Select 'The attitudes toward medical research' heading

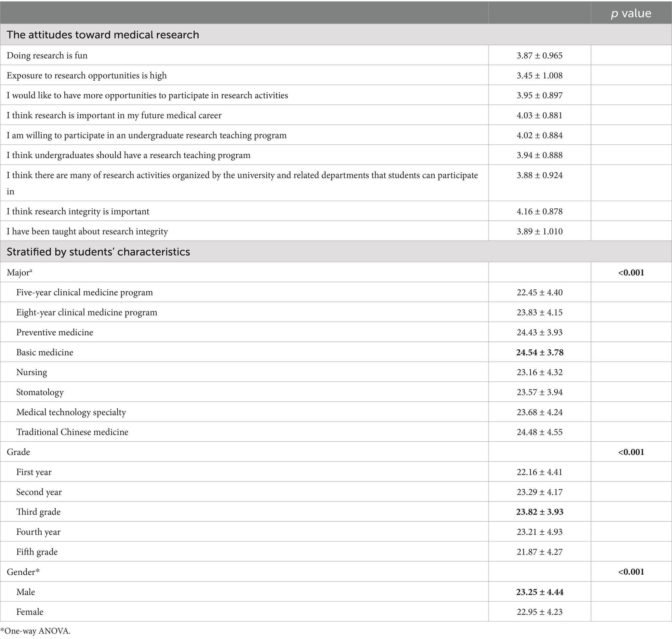coord(103,35)
